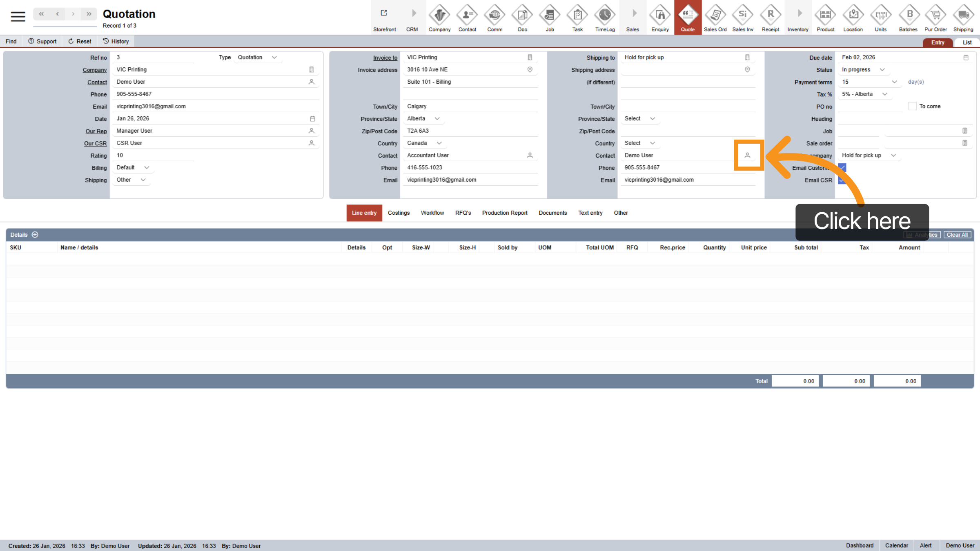Open the Tax % dropdown
980x551 pixels.
click(x=864, y=94)
